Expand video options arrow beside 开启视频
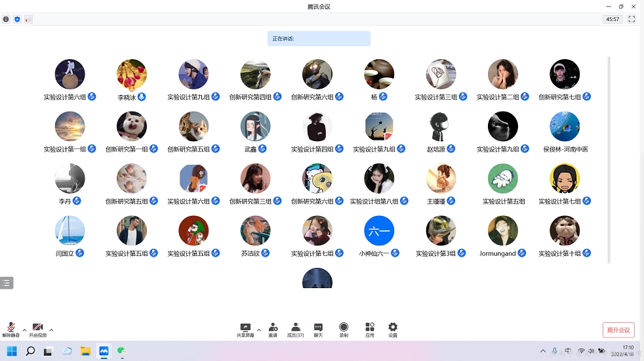 [51, 329]
